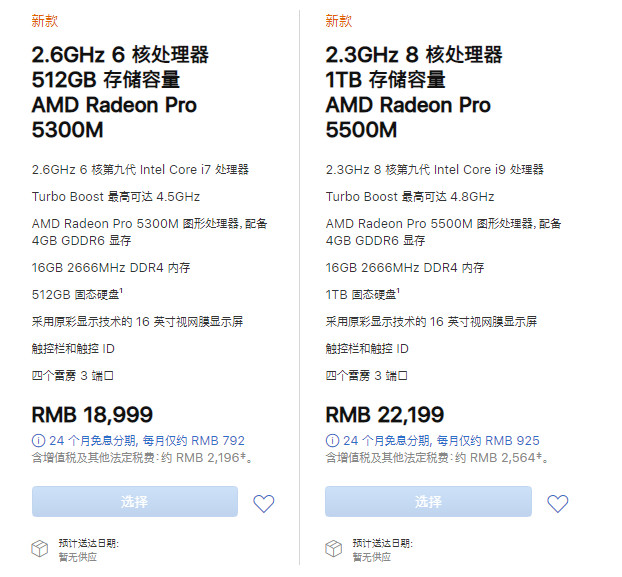The image size is (622, 577).
Task: Click the 新款 label above the 6-core model
Action: (x=45, y=21)
